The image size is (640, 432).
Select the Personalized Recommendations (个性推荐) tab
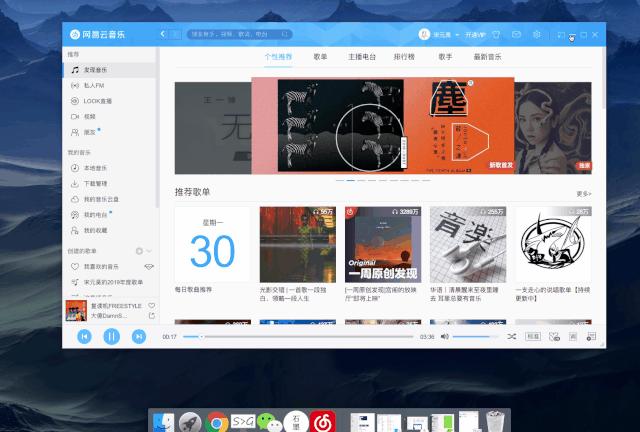pos(278,57)
